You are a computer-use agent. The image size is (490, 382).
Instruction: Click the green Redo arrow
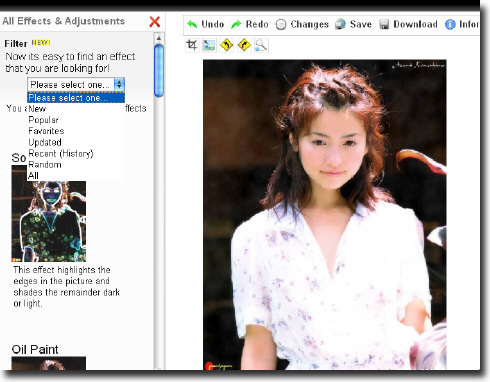pos(236,24)
